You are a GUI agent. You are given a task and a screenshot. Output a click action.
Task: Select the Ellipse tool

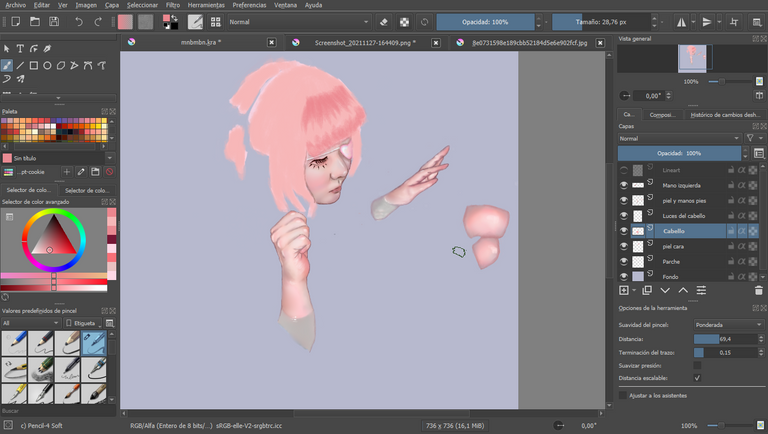(48, 65)
